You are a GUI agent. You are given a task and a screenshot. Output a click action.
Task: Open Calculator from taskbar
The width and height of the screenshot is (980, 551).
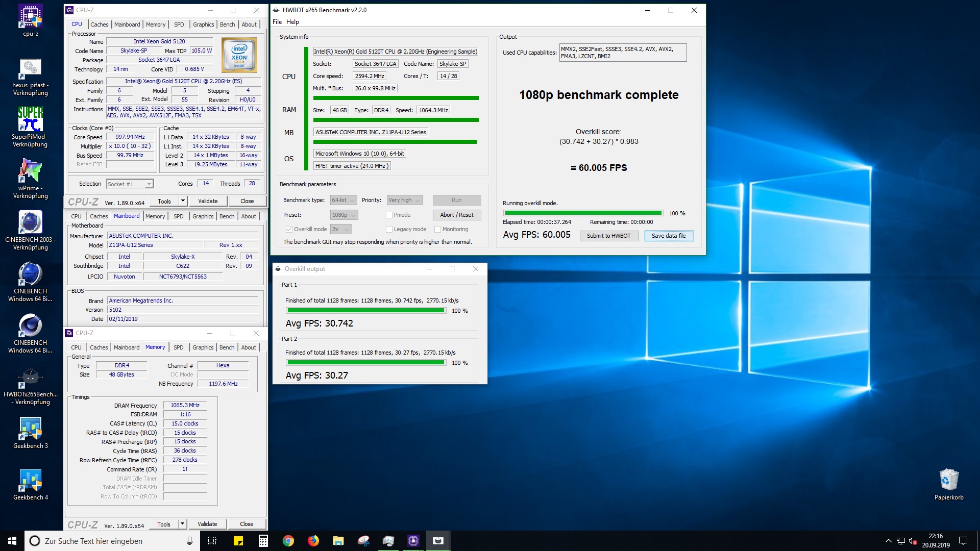[x=263, y=541]
